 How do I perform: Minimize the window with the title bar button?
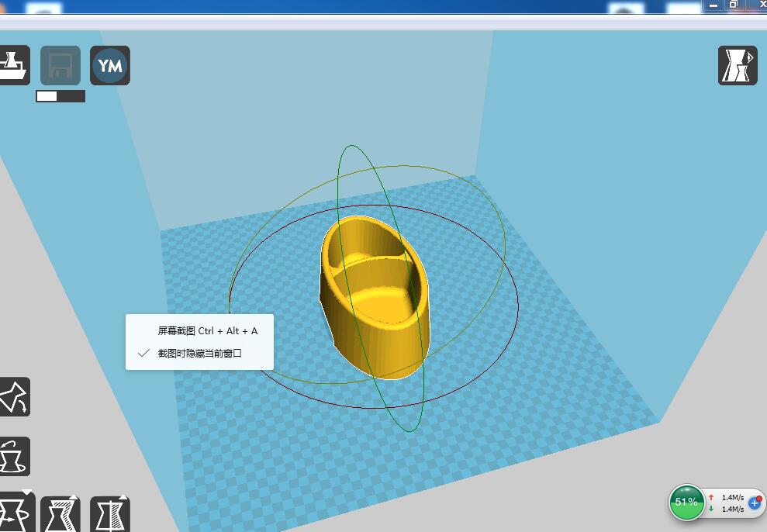point(713,5)
